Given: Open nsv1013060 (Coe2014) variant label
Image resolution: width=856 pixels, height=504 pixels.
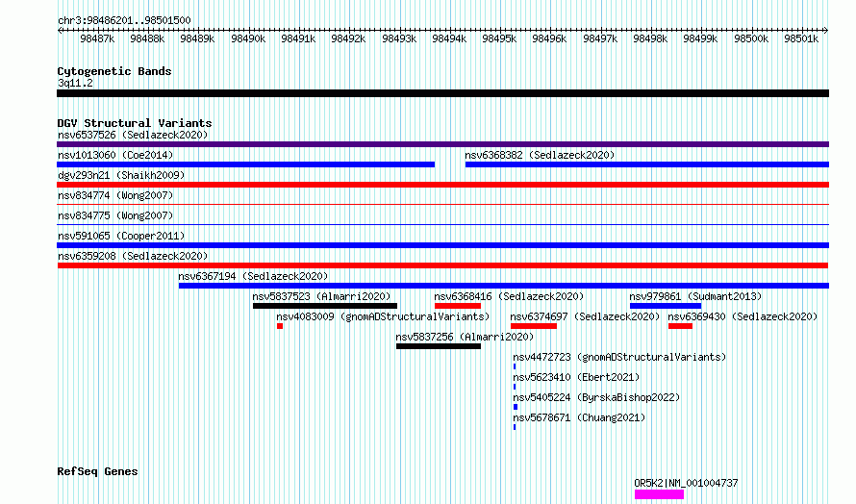Looking at the screenshot, I should [x=115, y=155].
